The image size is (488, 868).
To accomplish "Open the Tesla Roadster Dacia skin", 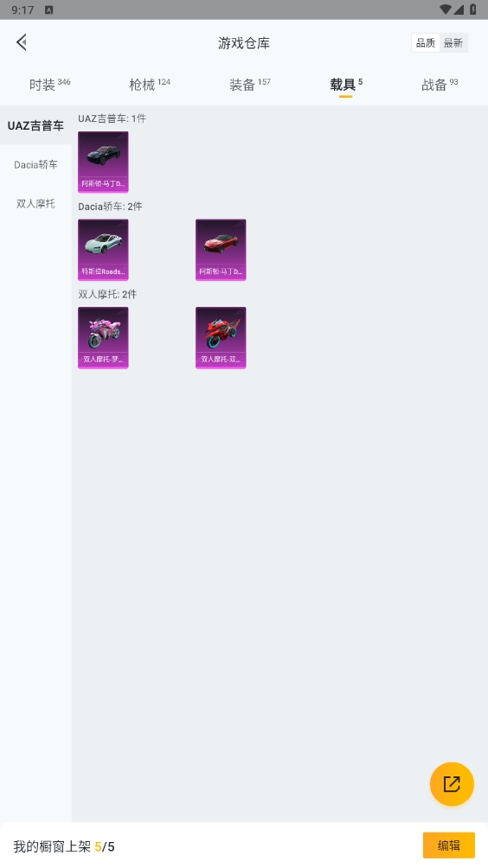I will click(103, 250).
